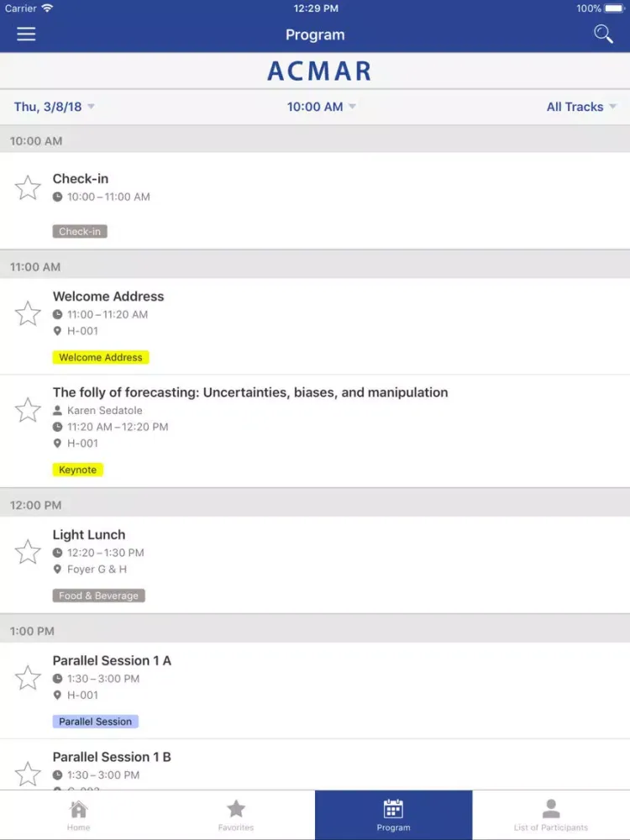630x840 pixels.
Task: Select the Parallel Session tag label
Action: [x=96, y=722]
